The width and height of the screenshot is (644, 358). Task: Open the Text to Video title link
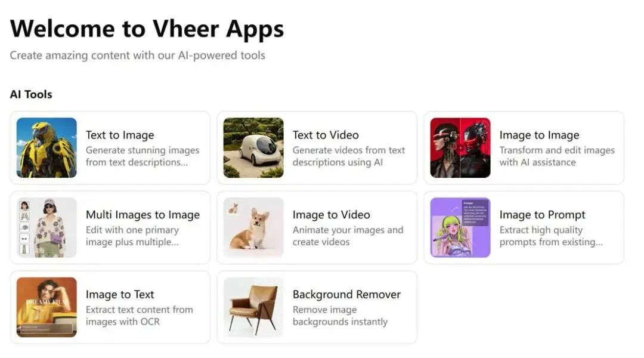click(x=326, y=135)
